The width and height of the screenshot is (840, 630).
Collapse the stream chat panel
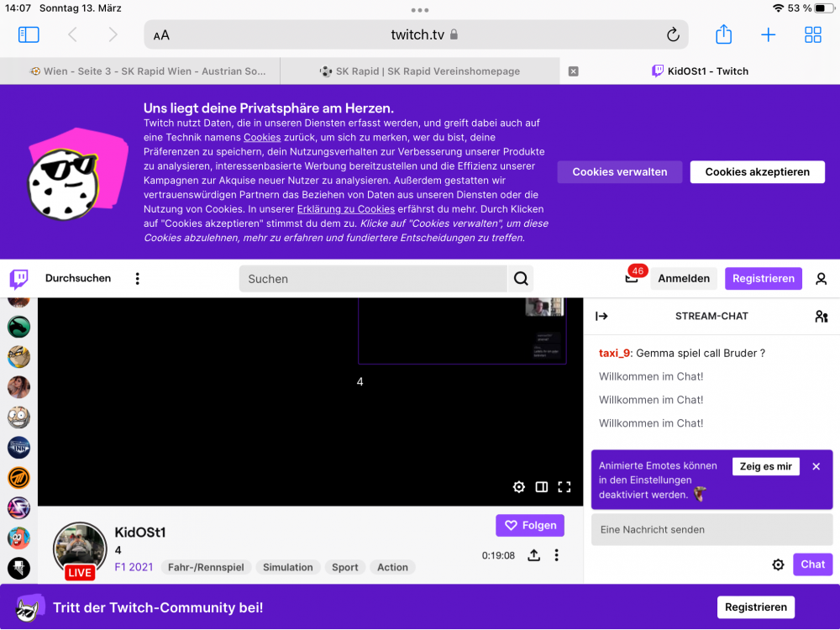601,316
